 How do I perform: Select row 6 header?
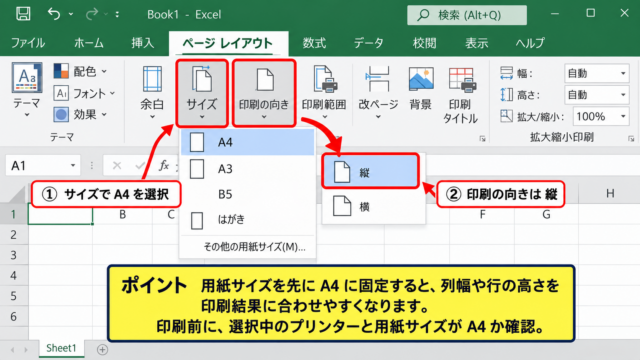(13, 316)
